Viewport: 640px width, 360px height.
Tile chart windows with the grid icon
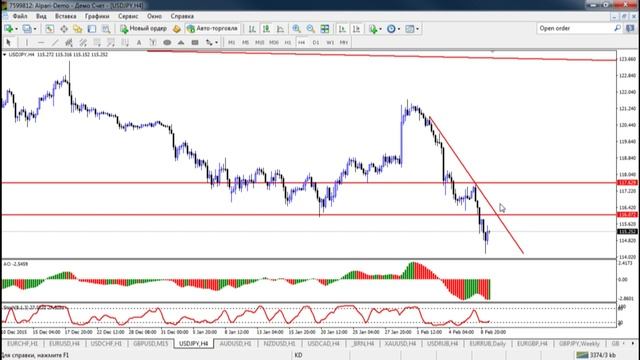pos(325,29)
